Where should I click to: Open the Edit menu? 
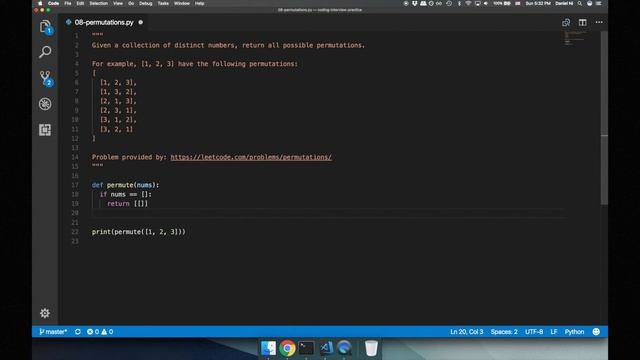tap(80, 3)
